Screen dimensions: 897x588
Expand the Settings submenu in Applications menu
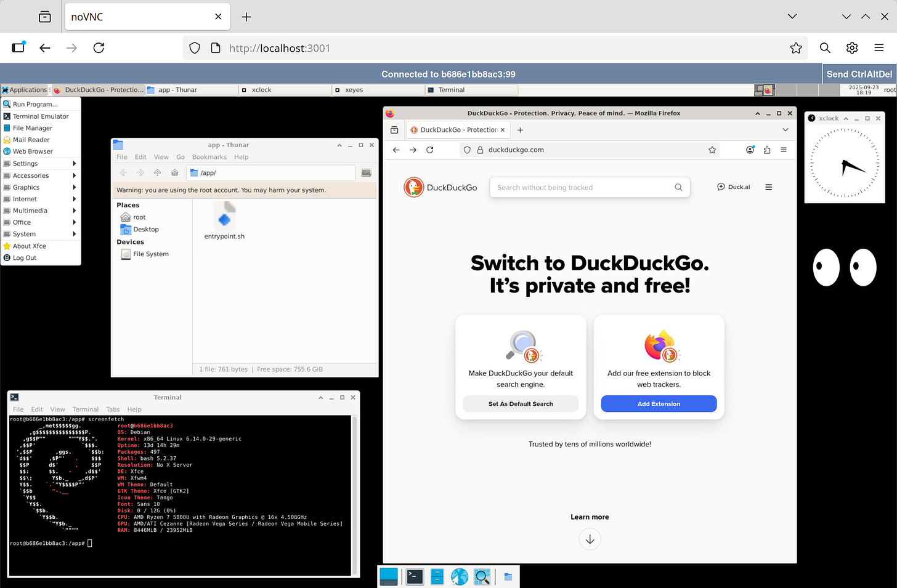point(41,164)
